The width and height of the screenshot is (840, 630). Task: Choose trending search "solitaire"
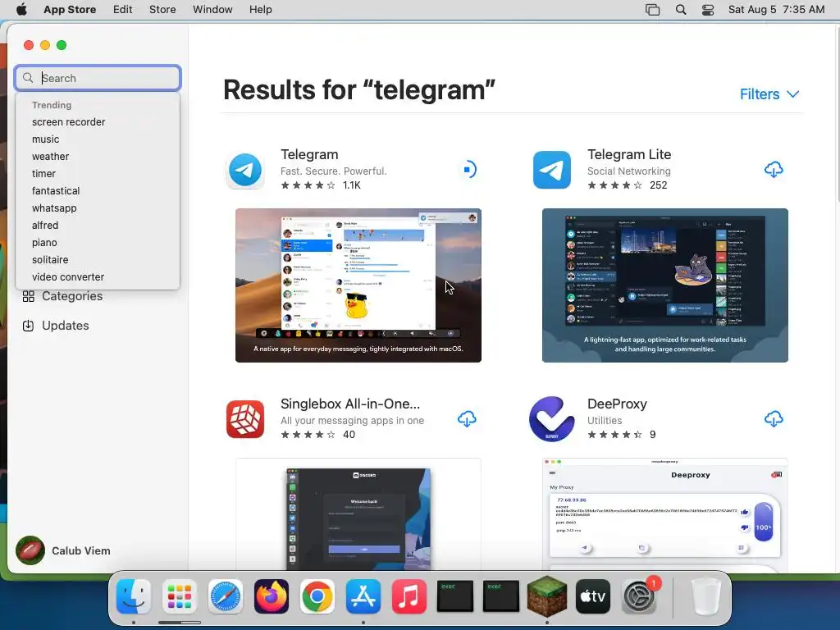50,260
